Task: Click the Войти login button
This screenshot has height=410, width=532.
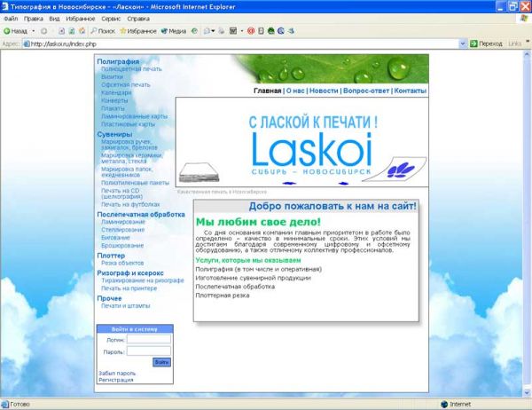Action: [x=161, y=362]
